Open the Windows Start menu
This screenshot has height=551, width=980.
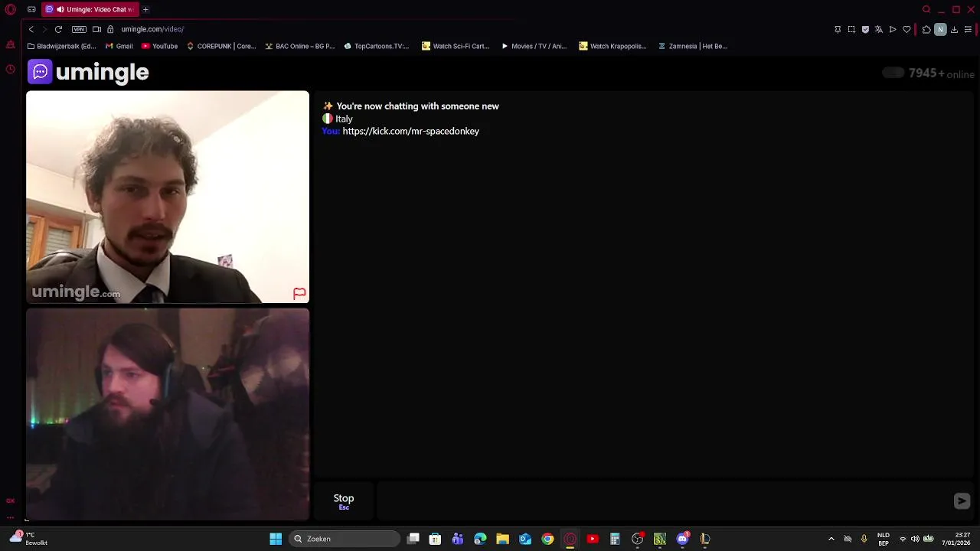coord(276,539)
